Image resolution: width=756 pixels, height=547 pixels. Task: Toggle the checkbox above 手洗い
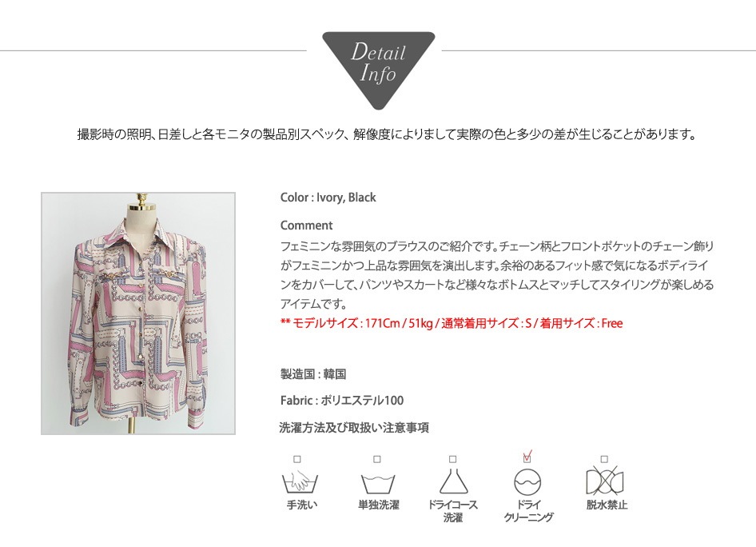297,459
